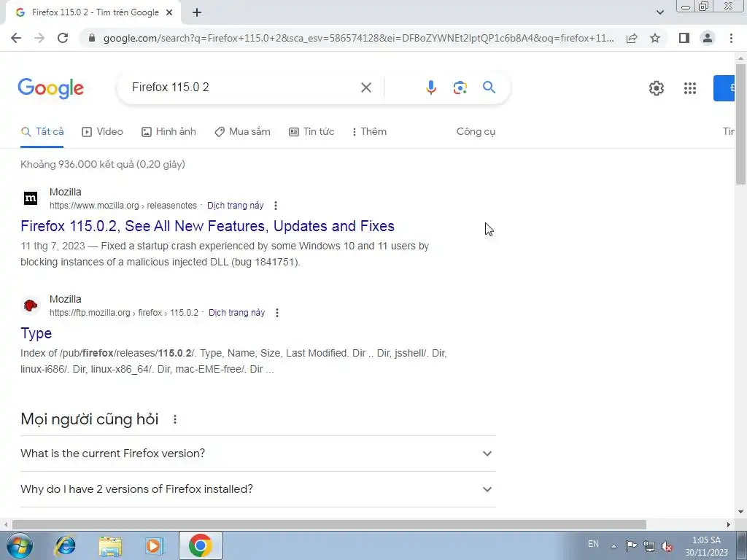This screenshot has width=747, height=560.
Task: Open the tray network icon
Action: (x=649, y=546)
